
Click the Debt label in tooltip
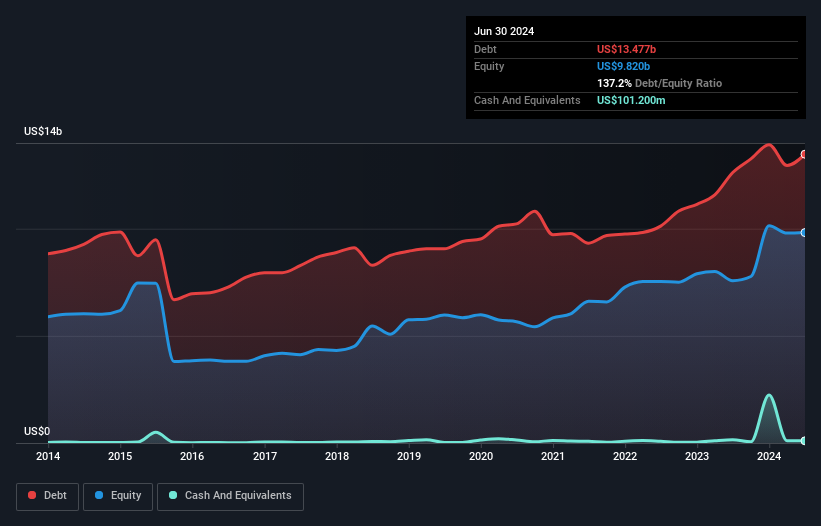tap(485, 49)
